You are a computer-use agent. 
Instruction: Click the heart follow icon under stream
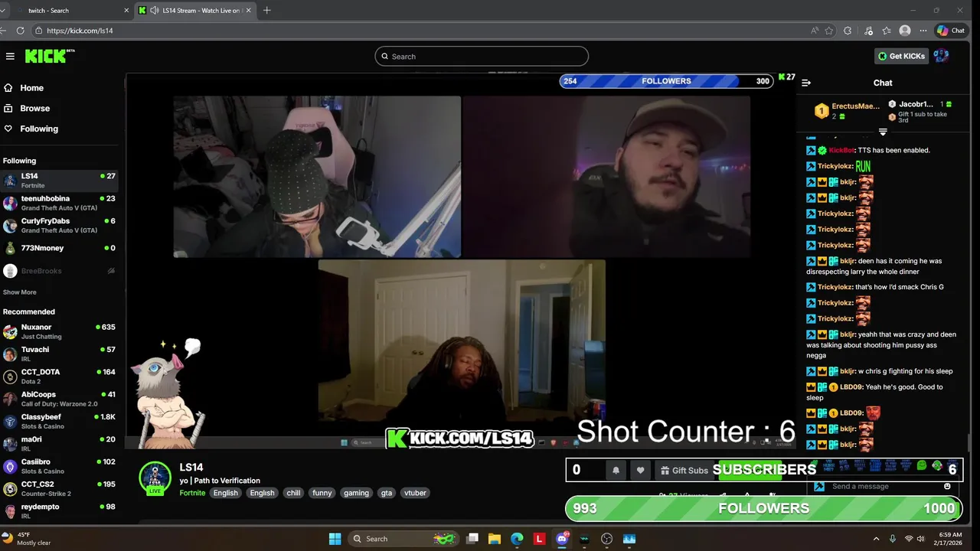coord(641,471)
